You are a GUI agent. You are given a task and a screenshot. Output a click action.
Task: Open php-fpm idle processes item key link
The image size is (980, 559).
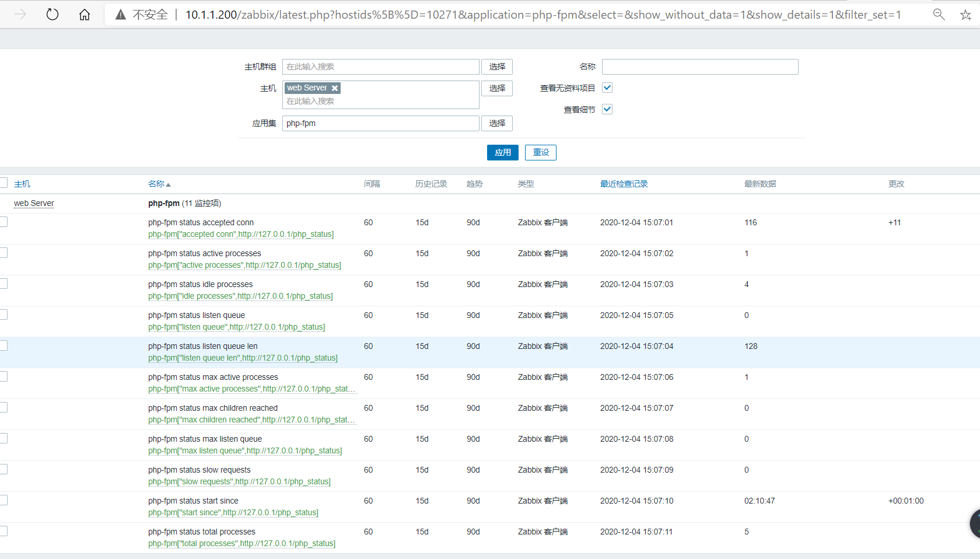coord(240,296)
